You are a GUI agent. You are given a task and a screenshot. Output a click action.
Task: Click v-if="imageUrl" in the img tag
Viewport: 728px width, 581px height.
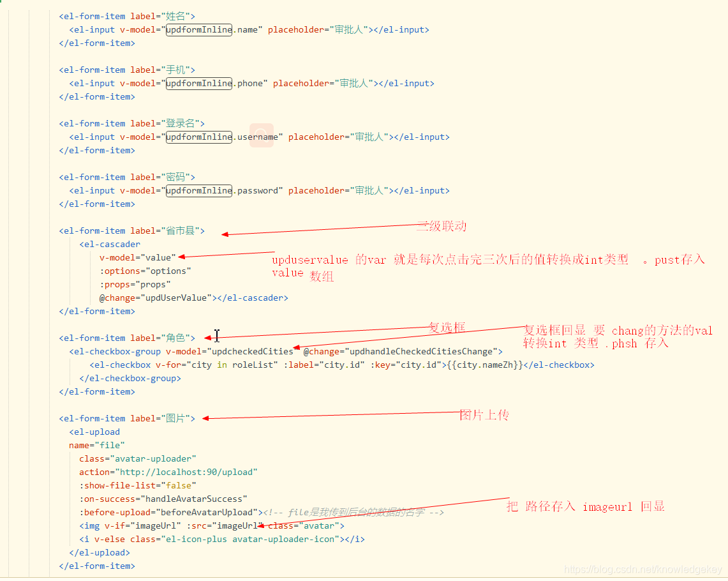[x=142, y=525]
